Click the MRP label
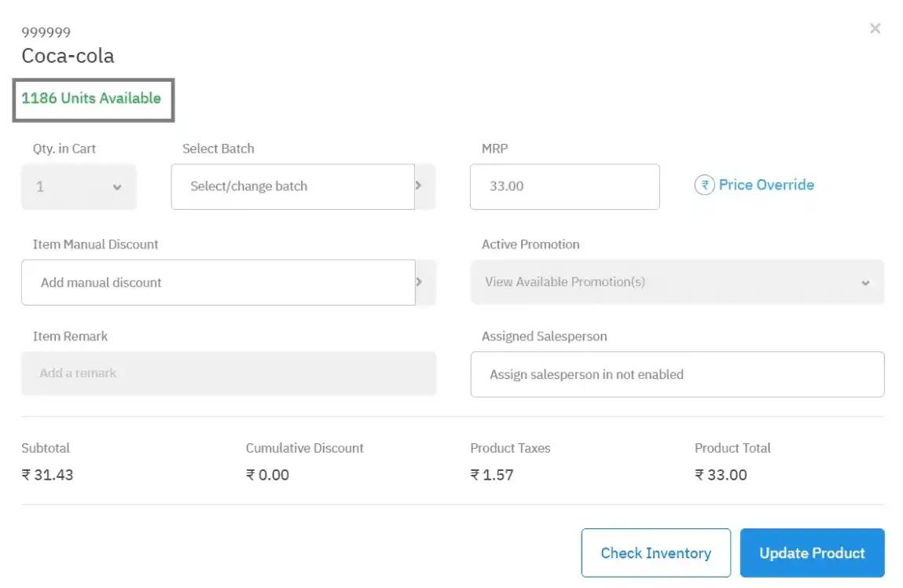 pyautogui.click(x=494, y=149)
